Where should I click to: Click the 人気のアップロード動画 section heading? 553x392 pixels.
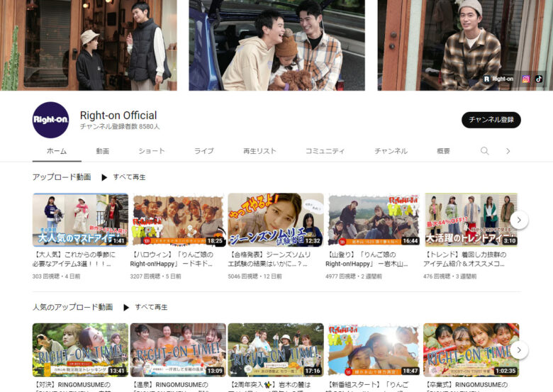72,307
